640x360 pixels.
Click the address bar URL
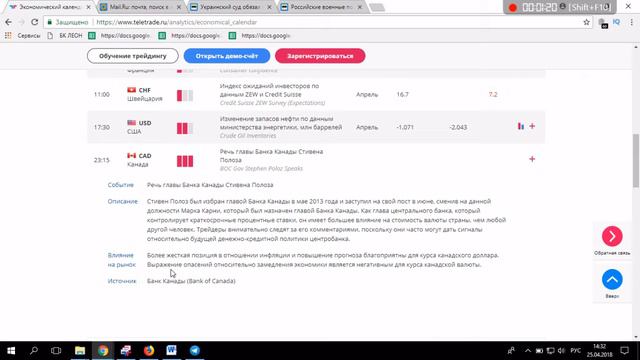pos(176,22)
